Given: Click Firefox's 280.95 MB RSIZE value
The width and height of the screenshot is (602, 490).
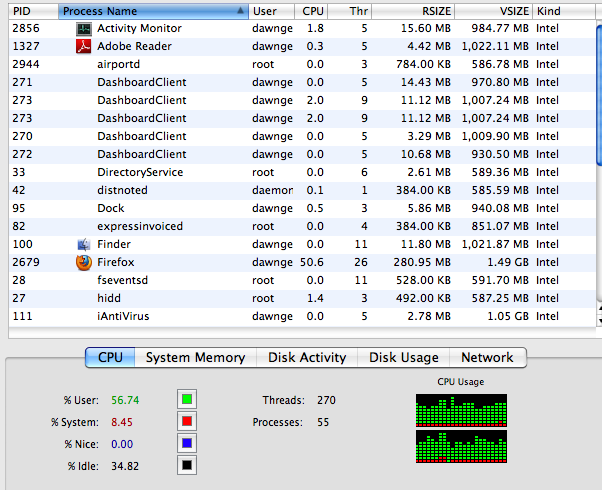Looking at the screenshot, I should point(422,262).
